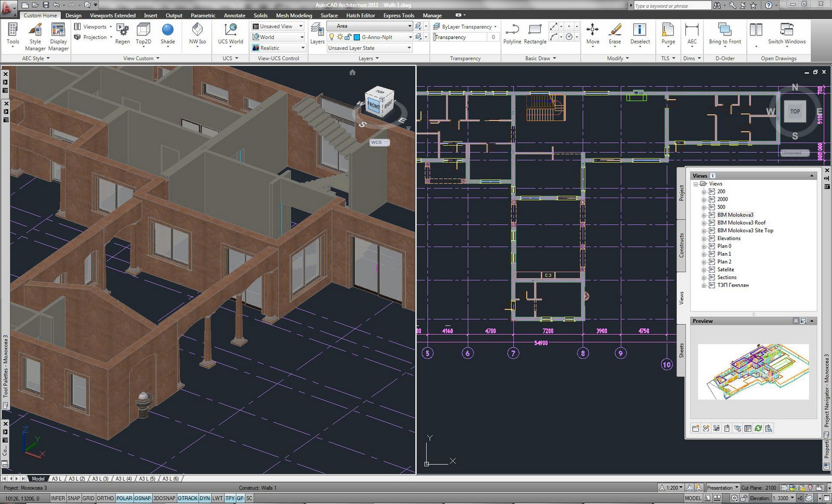Open the Annotate ribbon tab
This screenshot has height=504, width=832.
coord(235,16)
